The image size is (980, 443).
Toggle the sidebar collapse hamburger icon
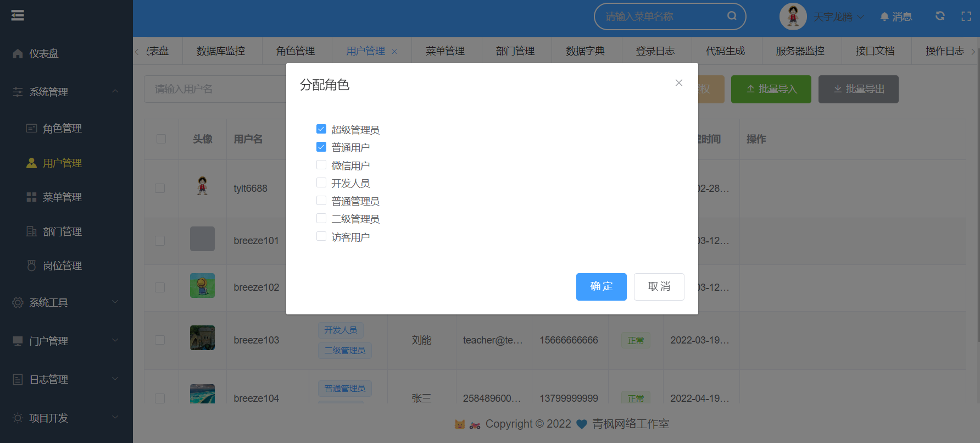point(18,15)
